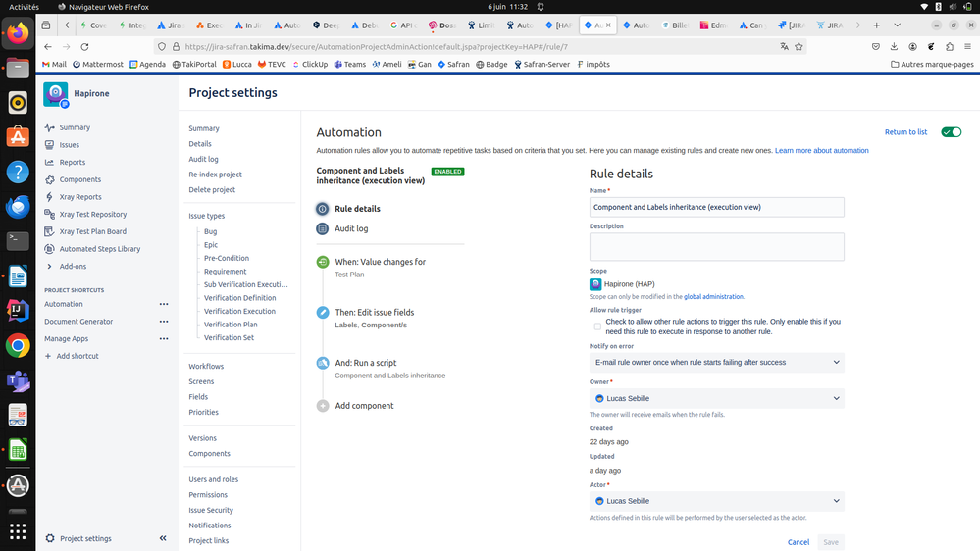Expand the Add-ons sidebar section
980x551 pixels.
(x=50, y=266)
